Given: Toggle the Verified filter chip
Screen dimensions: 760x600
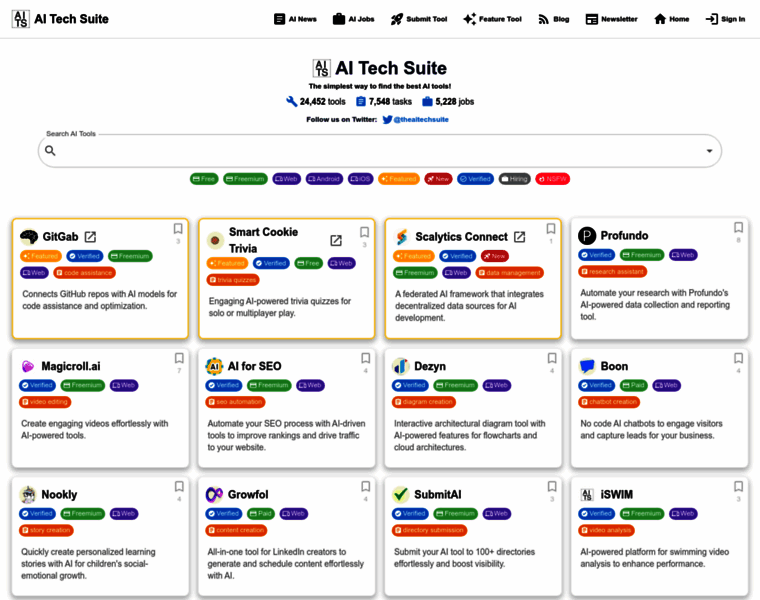Looking at the screenshot, I should (477, 179).
